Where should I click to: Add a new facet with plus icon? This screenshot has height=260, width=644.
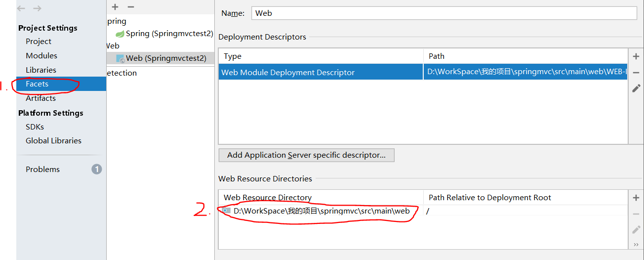tap(115, 7)
